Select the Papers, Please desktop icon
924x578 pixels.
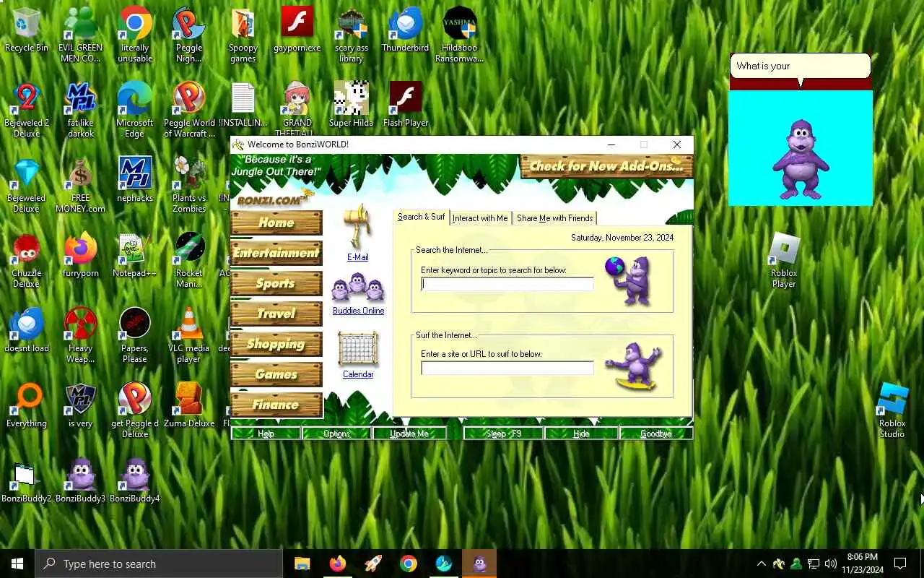[135, 335]
